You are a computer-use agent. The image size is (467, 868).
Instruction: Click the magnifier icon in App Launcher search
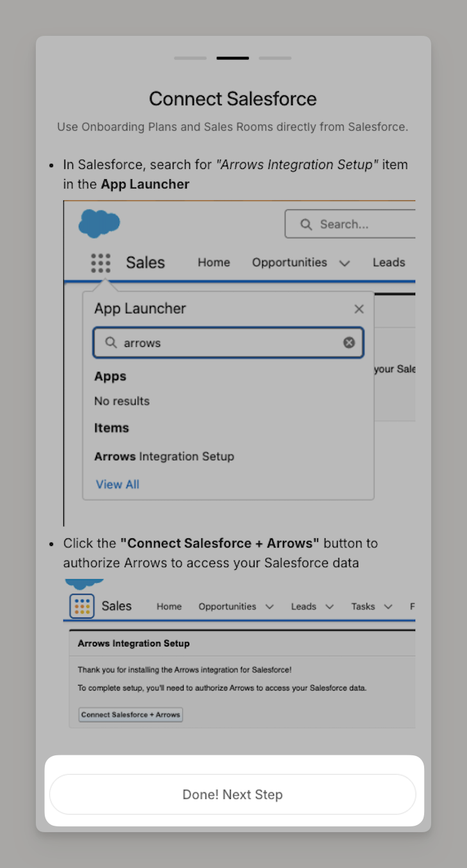(x=111, y=342)
